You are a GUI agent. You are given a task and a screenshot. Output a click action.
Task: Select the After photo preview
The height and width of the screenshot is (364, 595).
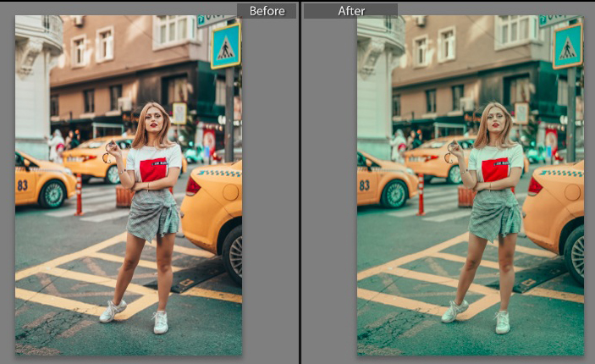coord(471,185)
